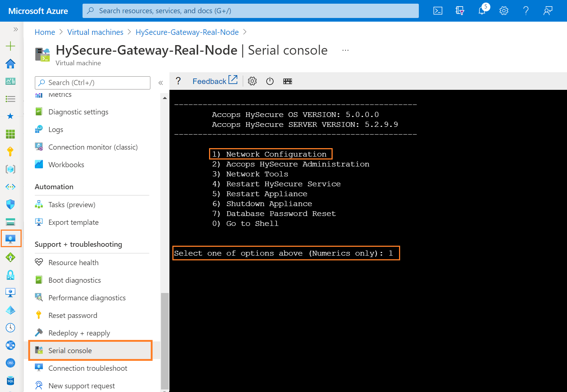Open the notifications bell
Screen dimensions: 567x392
[482, 11]
